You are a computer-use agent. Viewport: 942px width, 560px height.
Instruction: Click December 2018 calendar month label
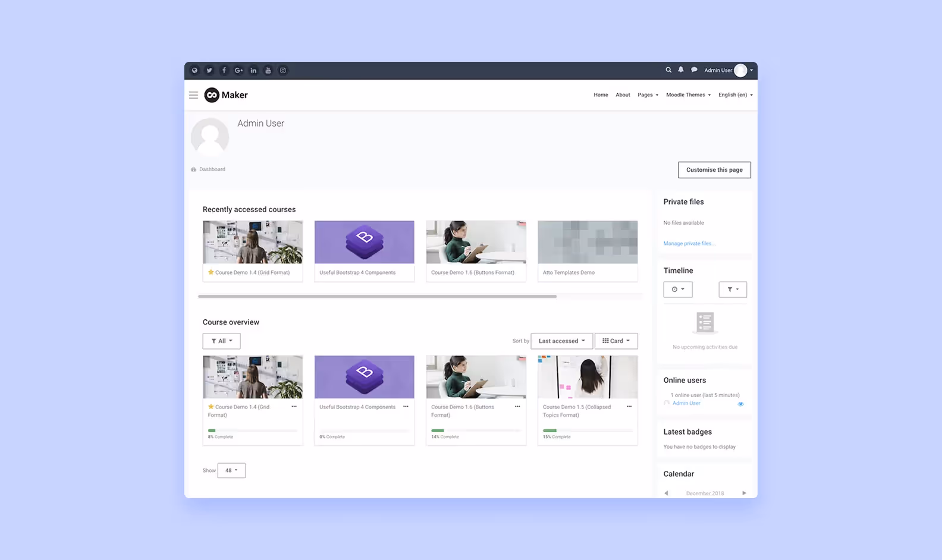[705, 493]
